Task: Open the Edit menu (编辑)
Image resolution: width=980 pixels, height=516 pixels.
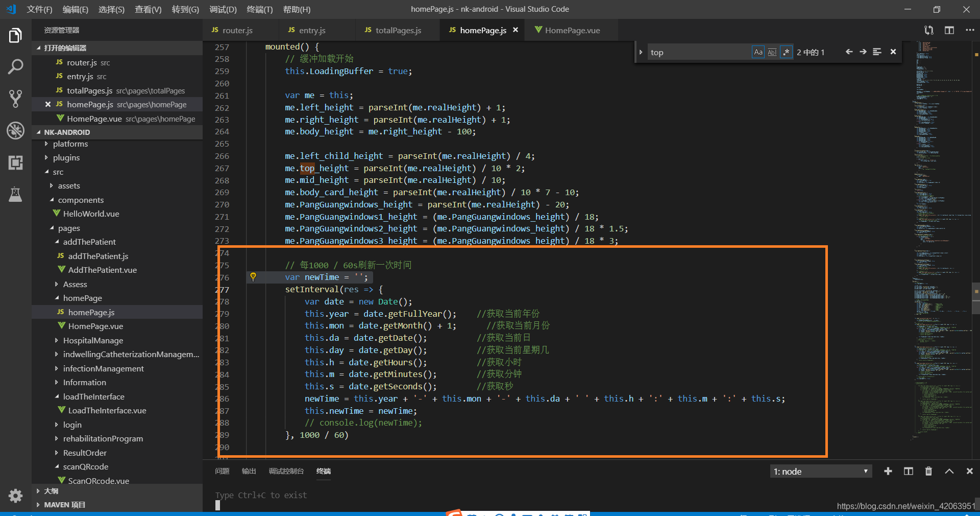Action: point(75,9)
